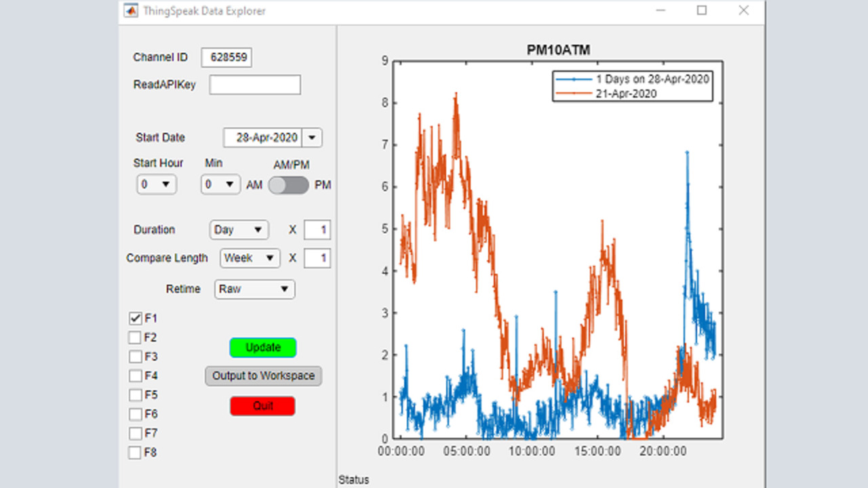Expand the Start Hour dropdown
Screen dimensions: 868x488
pos(157,184)
